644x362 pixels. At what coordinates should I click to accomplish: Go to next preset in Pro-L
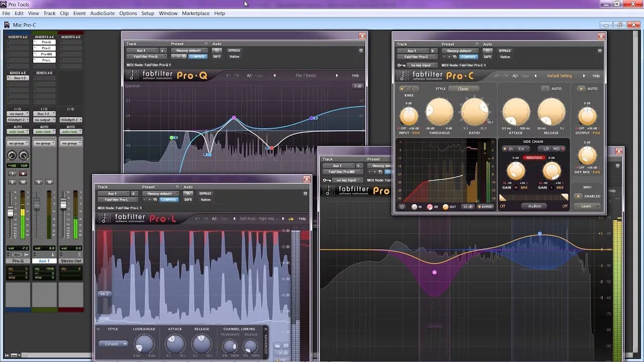pyautogui.click(x=283, y=219)
